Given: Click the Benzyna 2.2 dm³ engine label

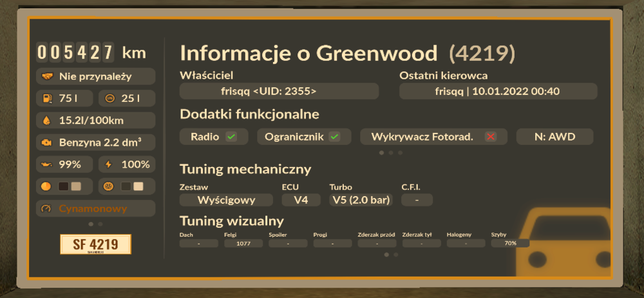Looking at the screenshot, I should pos(100,143).
